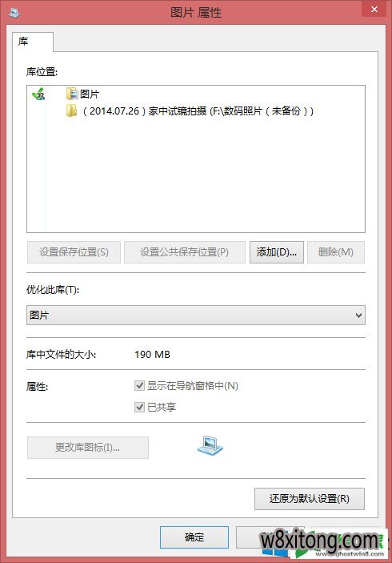Confirm with the 确定 button
This screenshot has width=392, height=563.
[x=194, y=537]
